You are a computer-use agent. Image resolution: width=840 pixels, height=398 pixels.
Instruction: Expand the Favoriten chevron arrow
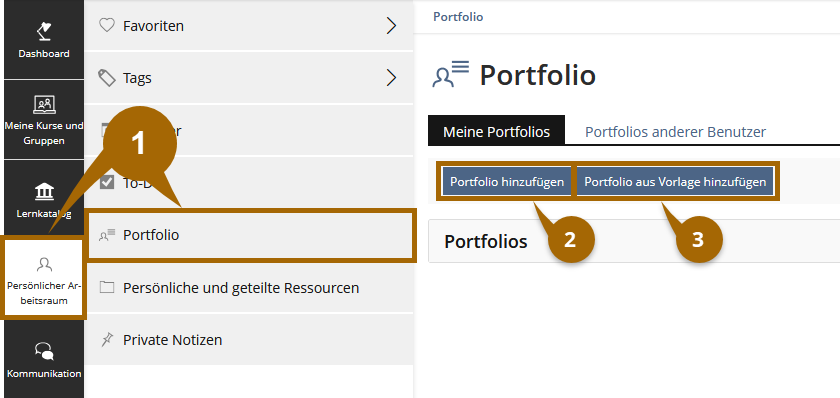pyautogui.click(x=392, y=25)
